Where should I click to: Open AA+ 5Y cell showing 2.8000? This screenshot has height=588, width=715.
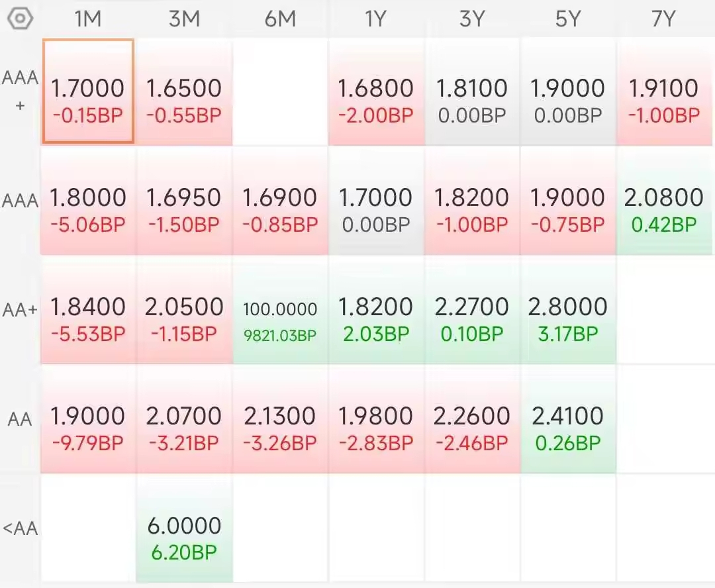[568, 310]
